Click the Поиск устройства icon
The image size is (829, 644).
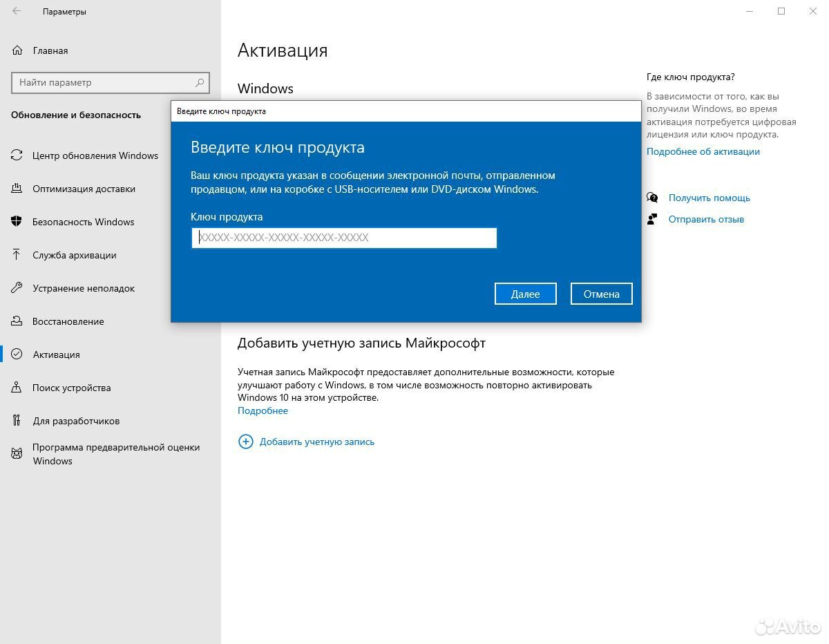tap(17, 388)
